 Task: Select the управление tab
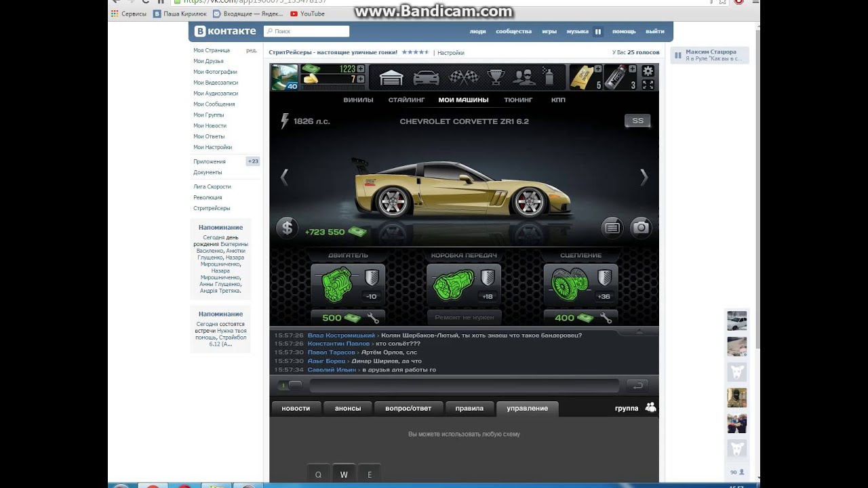click(527, 408)
